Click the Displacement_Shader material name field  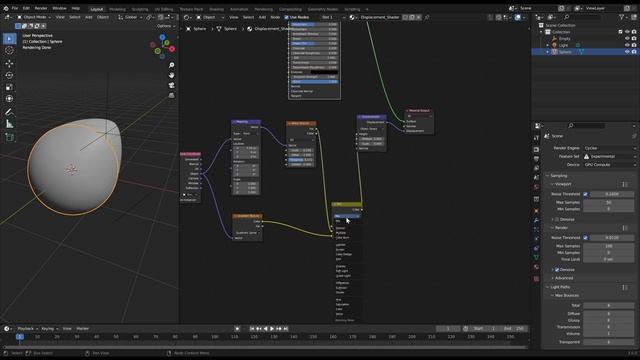[380, 17]
